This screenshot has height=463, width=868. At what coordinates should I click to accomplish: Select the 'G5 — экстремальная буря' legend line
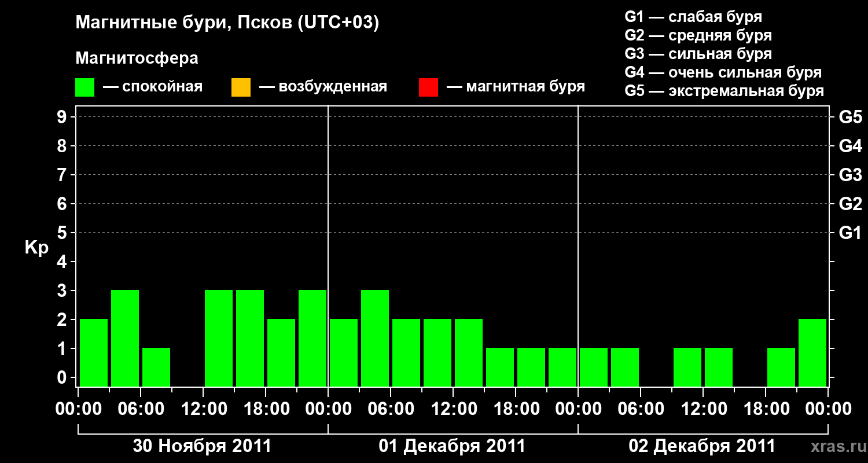pos(724,91)
